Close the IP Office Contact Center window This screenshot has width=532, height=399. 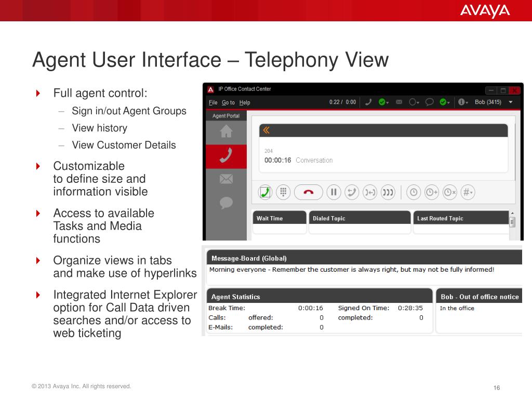[x=515, y=90]
